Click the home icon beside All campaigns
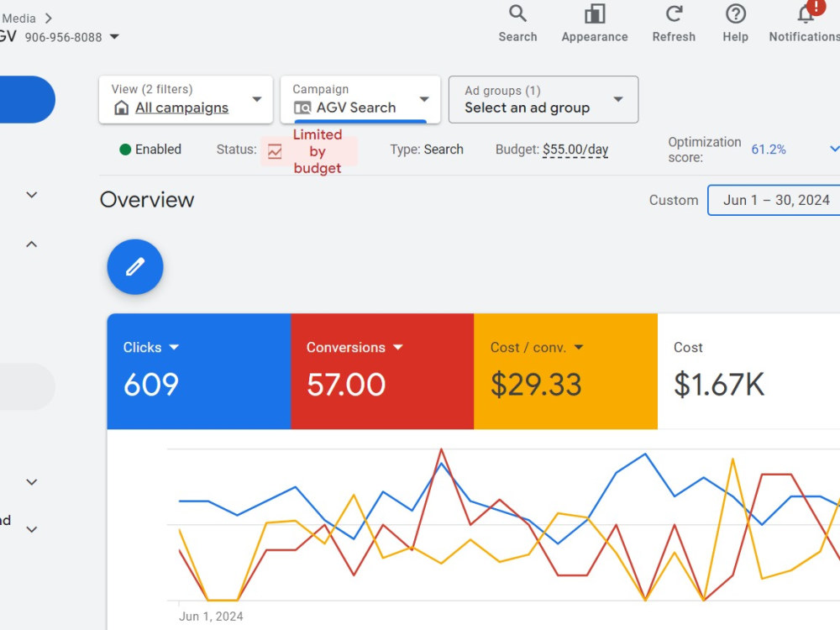 point(122,108)
